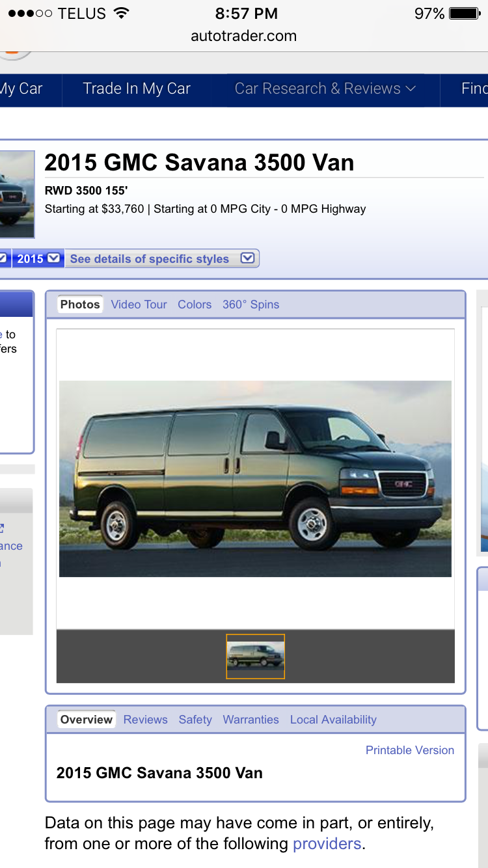Open the Trade In My Car menu
The height and width of the screenshot is (868, 488).
pos(137,89)
